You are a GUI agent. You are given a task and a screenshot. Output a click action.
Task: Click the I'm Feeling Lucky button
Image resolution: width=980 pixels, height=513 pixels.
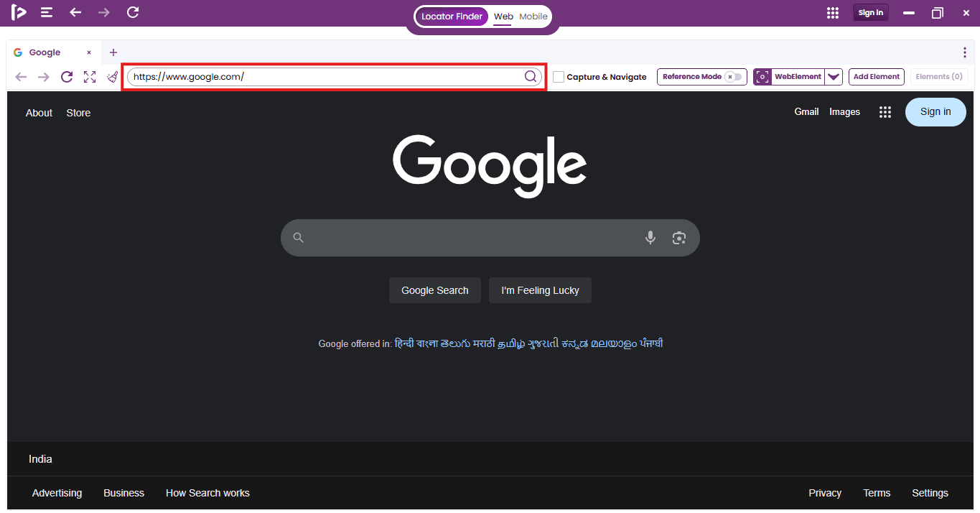click(x=540, y=290)
